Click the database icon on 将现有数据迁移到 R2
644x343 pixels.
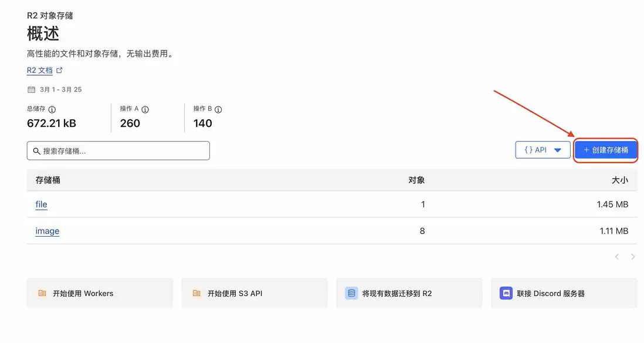click(x=351, y=293)
